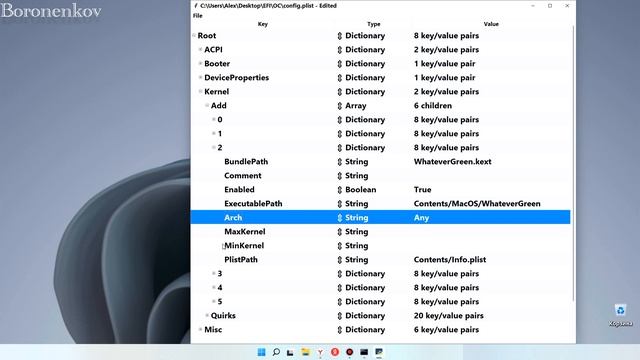Open the red circular app on the taskbar

pyautogui.click(x=335, y=352)
